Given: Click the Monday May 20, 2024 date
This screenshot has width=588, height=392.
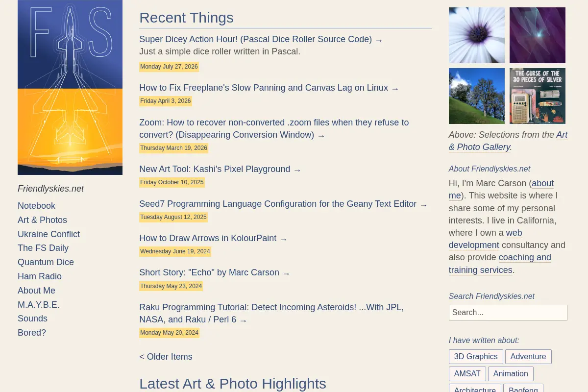Looking at the screenshot, I should 169,333.
